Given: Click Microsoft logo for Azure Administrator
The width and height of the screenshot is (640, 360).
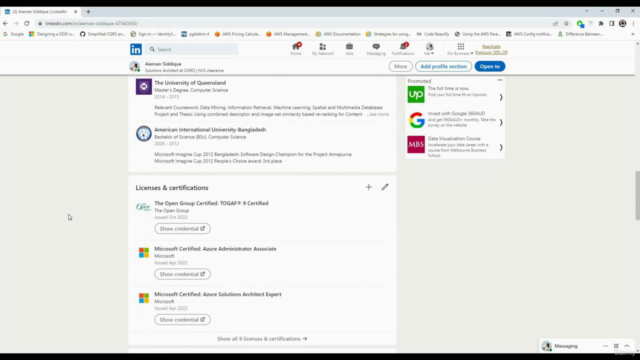Looking at the screenshot, I should [144, 253].
